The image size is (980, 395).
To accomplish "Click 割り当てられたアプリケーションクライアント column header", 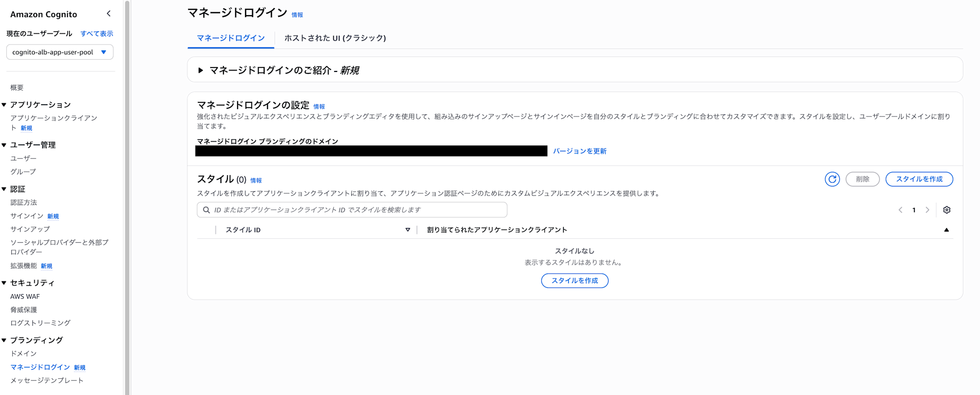I will [x=497, y=230].
